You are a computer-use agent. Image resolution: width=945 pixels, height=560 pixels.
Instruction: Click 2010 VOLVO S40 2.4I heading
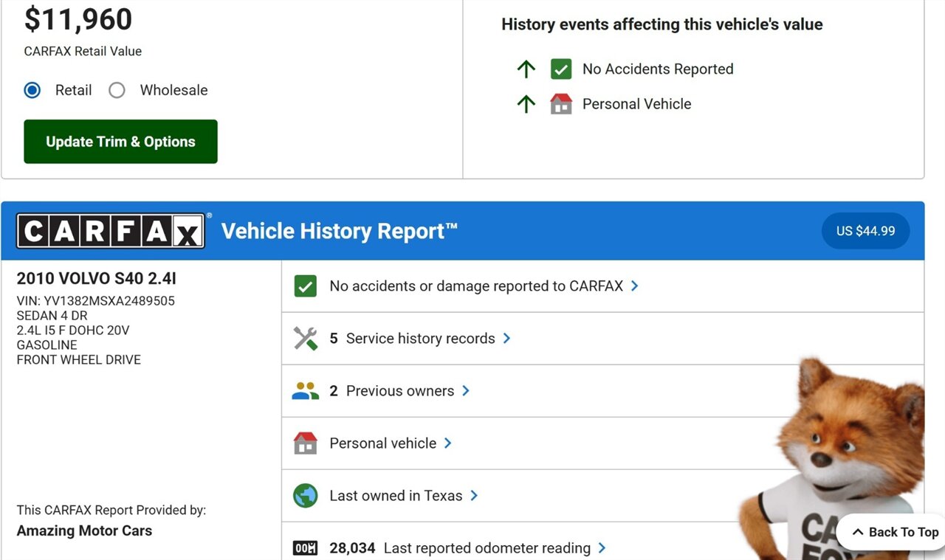pyautogui.click(x=97, y=279)
